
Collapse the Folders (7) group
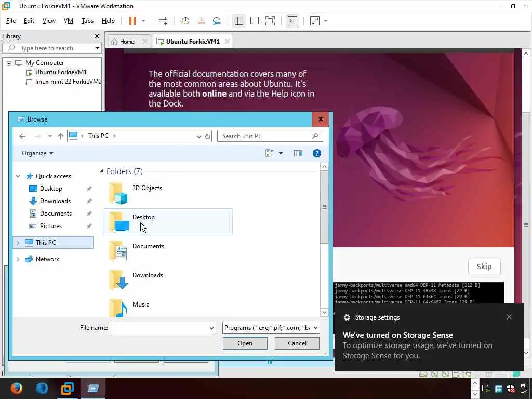(x=101, y=171)
